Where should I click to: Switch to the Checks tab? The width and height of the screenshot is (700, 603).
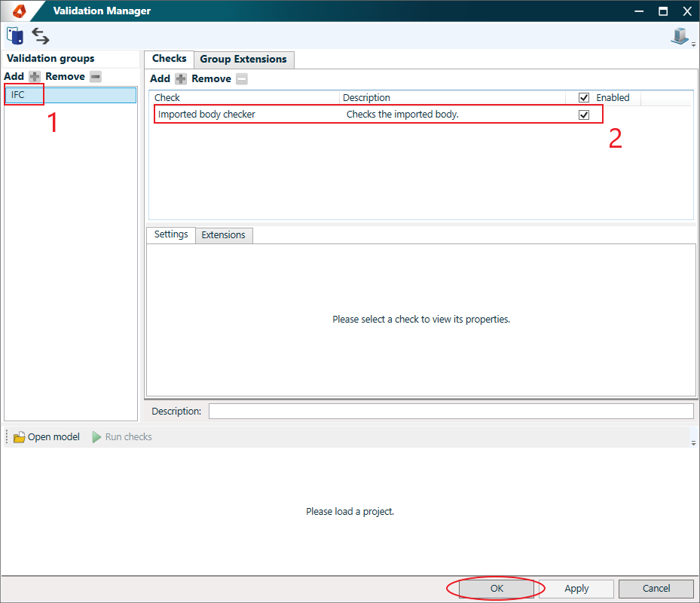(170, 59)
